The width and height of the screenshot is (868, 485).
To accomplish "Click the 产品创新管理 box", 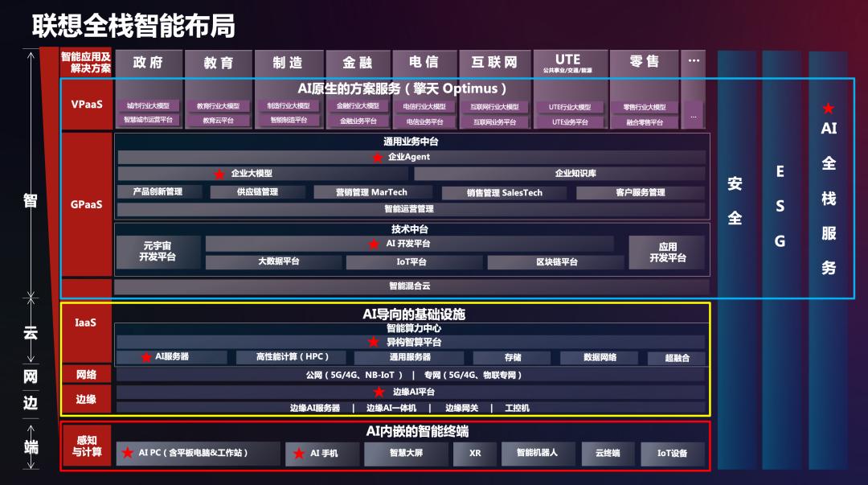I will 160,191.
